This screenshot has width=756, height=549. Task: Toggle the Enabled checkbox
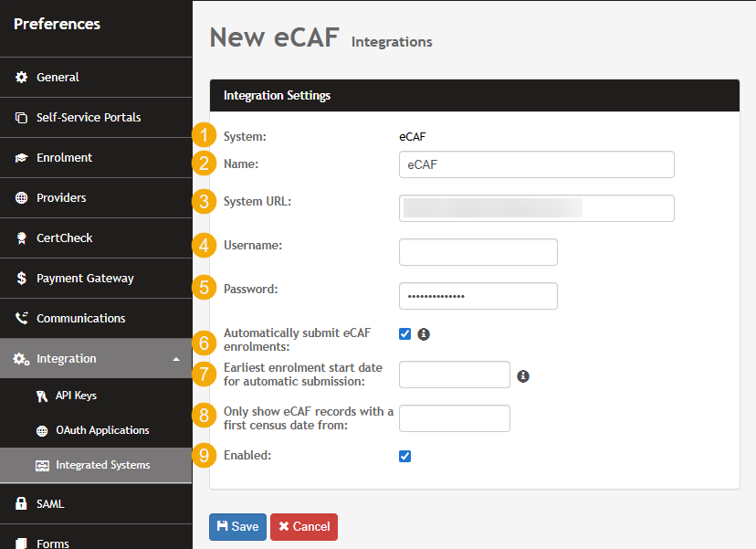click(x=405, y=456)
